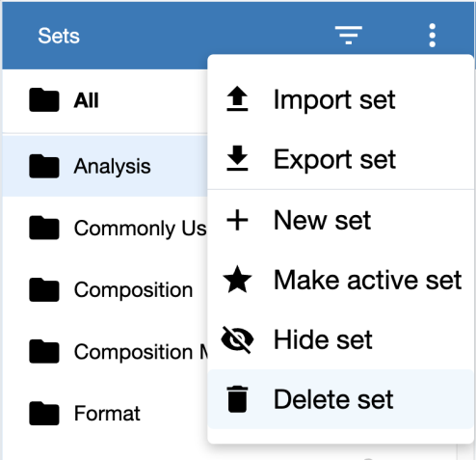Screen dimensions: 476x460
Task: Click the download arrow icon for Export set
Action: [237, 158]
